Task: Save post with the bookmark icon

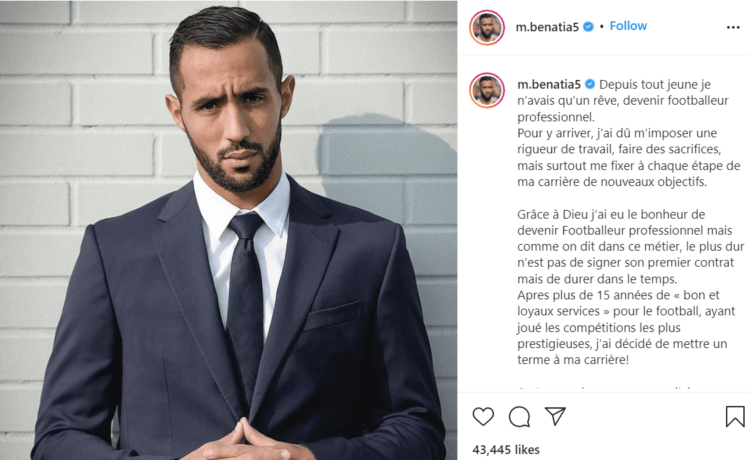Action: tap(735, 416)
